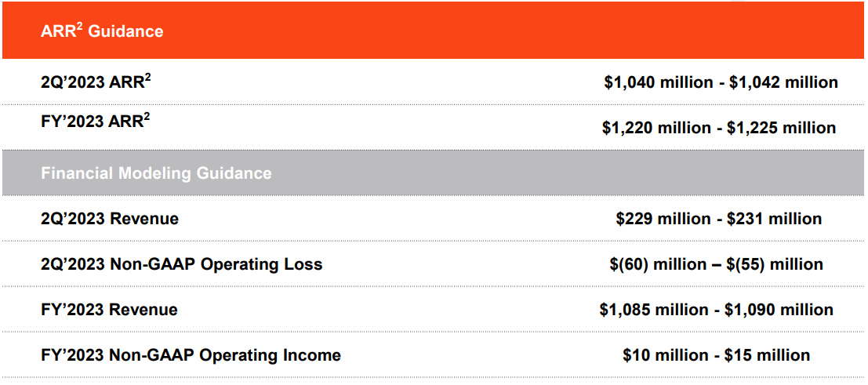This screenshot has height=385, width=868.
Task: Click the $1,040 million - $1,042 million value
Action: coord(721,82)
